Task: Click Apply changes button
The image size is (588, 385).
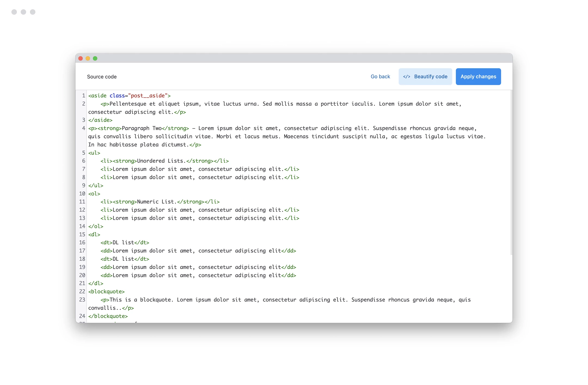Action: pos(479,76)
